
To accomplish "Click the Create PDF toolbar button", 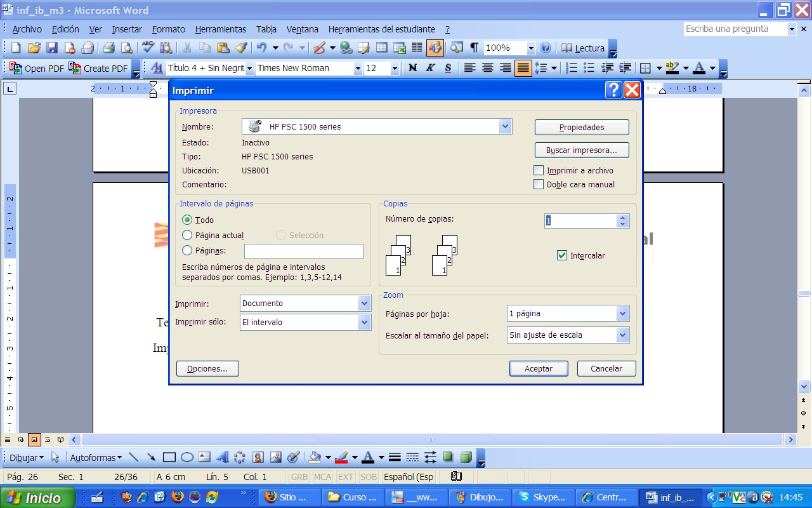I will tap(98, 68).
